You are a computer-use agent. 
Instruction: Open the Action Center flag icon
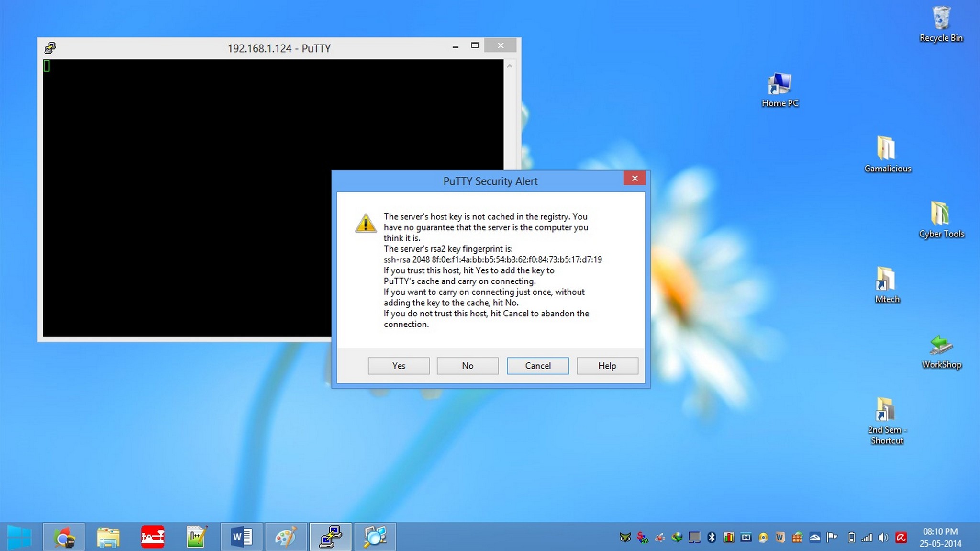pyautogui.click(x=832, y=538)
